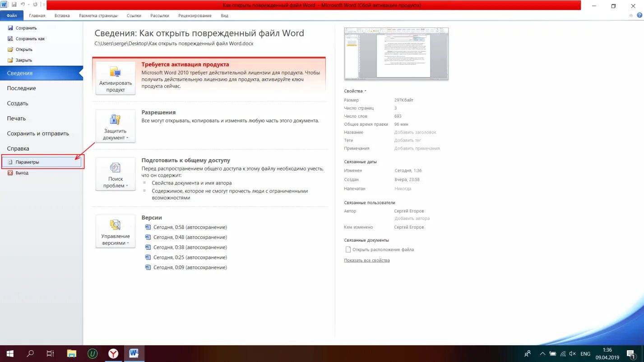The image size is (644, 362).
Task: Click the ribbon minimize arrow icon
Action: [631, 15]
